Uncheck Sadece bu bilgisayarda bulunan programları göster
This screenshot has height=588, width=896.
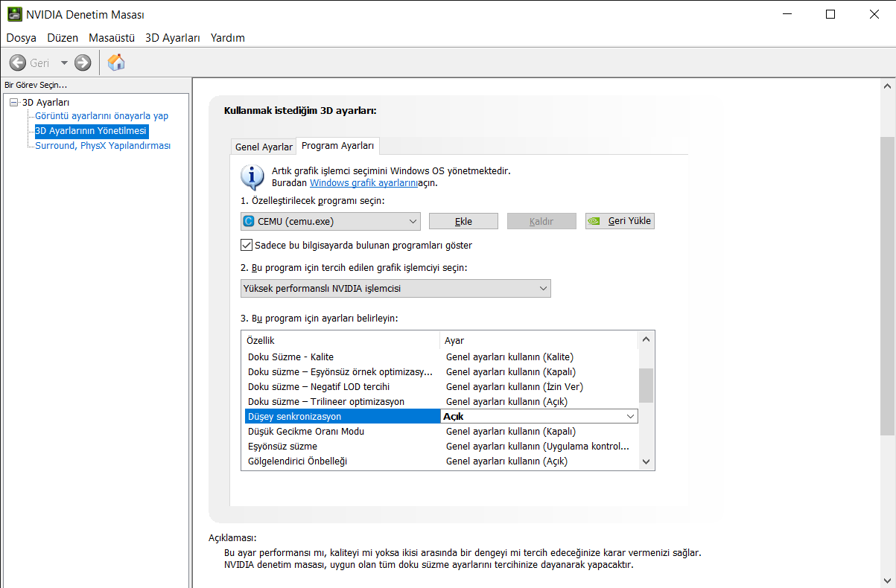tap(247, 245)
